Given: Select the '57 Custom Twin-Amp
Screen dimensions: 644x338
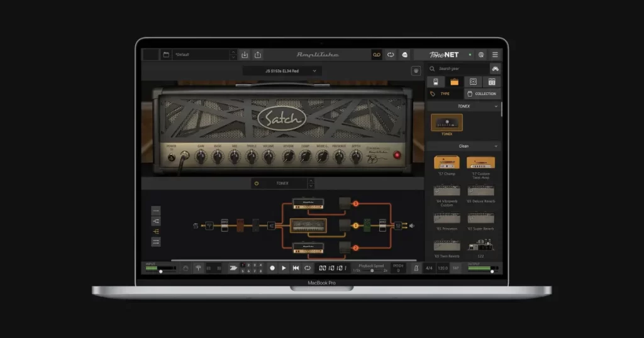Looking at the screenshot, I should pyautogui.click(x=480, y=163).
